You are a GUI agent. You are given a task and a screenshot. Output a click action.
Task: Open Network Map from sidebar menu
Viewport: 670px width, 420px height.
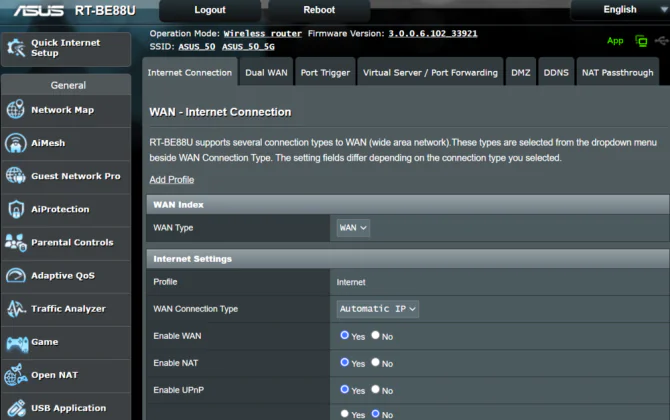tap(66, 110)
